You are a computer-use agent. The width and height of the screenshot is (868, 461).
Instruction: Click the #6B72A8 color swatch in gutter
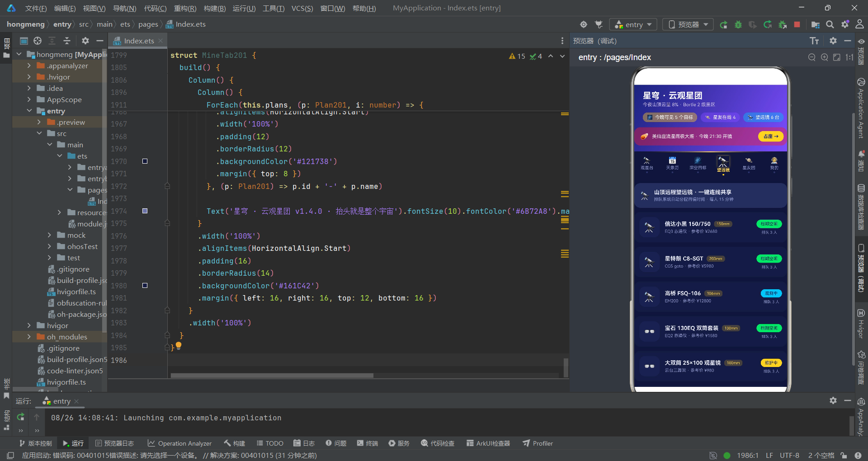[145, 211]
